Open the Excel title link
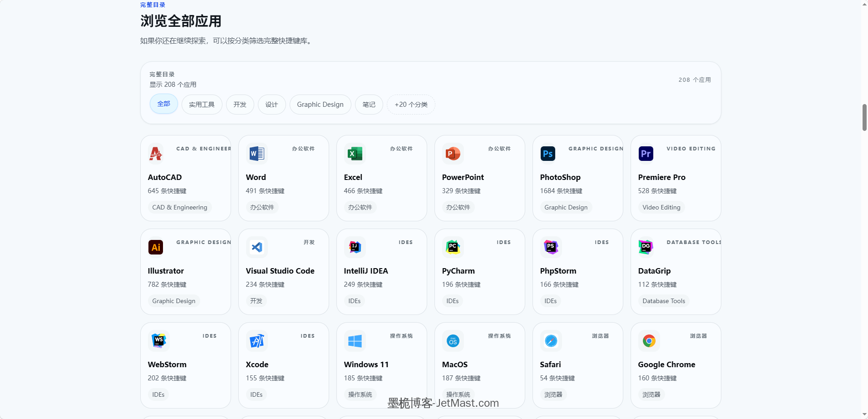868x419 pixels. [353, 177]
